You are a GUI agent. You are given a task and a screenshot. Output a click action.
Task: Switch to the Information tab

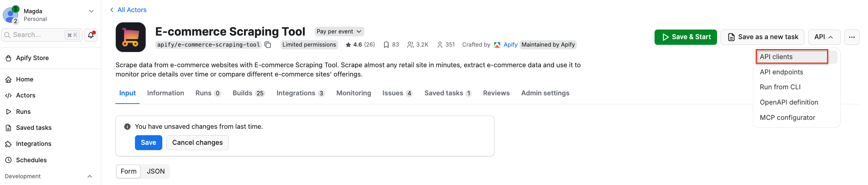[166, 93]
